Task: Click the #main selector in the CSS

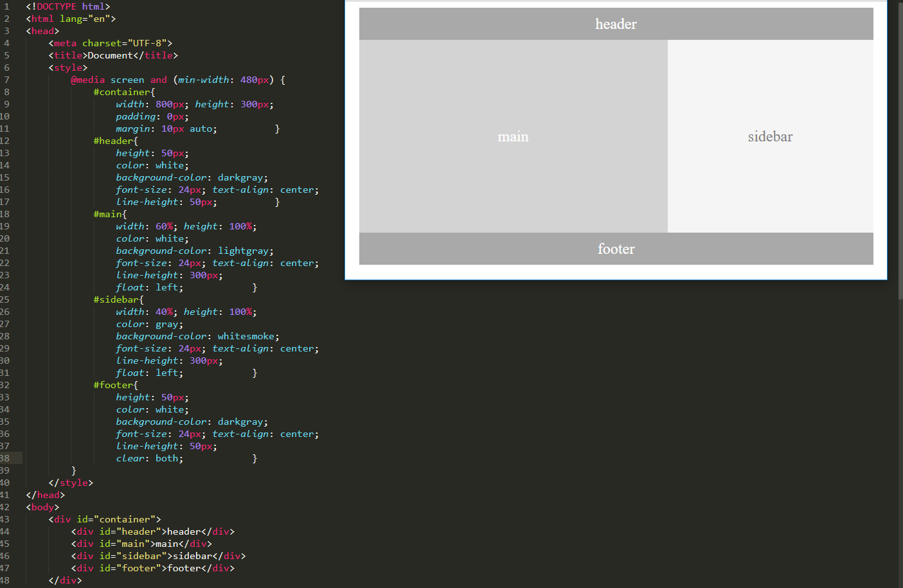Action: coord(109,214)
